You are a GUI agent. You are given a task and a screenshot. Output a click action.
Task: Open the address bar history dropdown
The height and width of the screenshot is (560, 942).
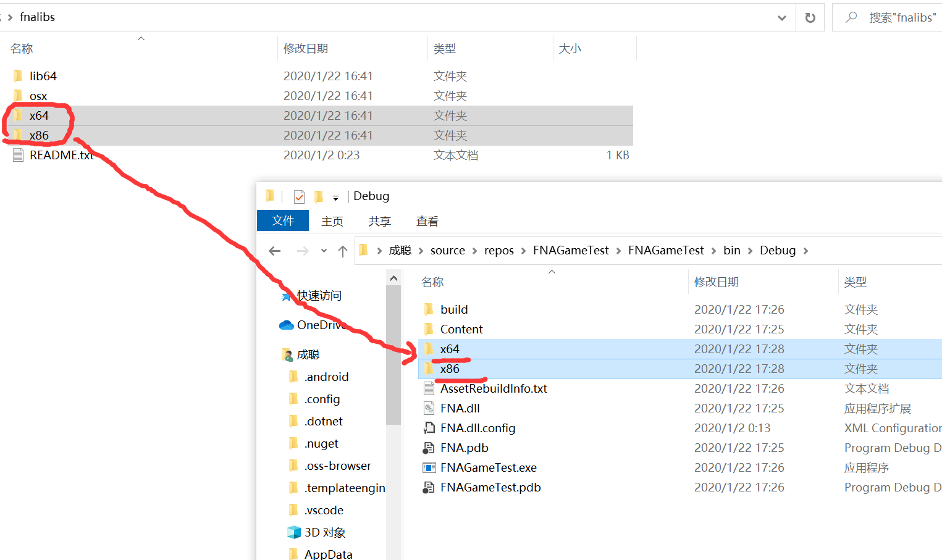pos(781,17)
